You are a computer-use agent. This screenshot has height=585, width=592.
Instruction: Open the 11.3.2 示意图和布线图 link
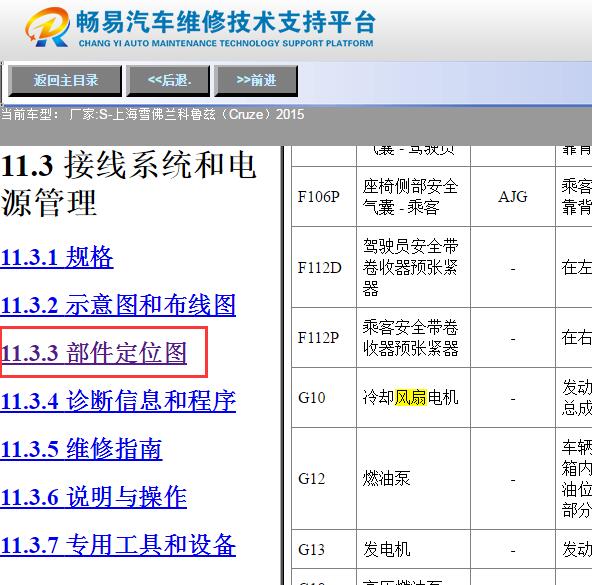tap(118, 305)
